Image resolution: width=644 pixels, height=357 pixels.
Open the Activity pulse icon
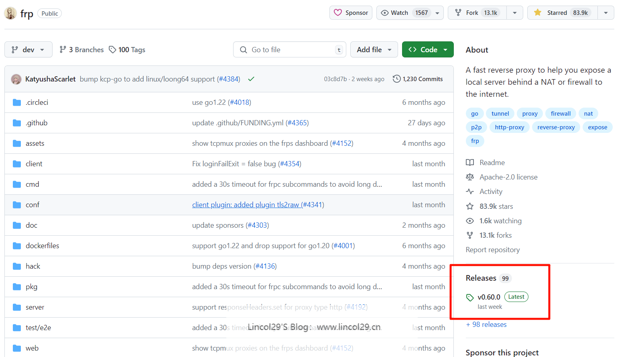click(470, 192)
